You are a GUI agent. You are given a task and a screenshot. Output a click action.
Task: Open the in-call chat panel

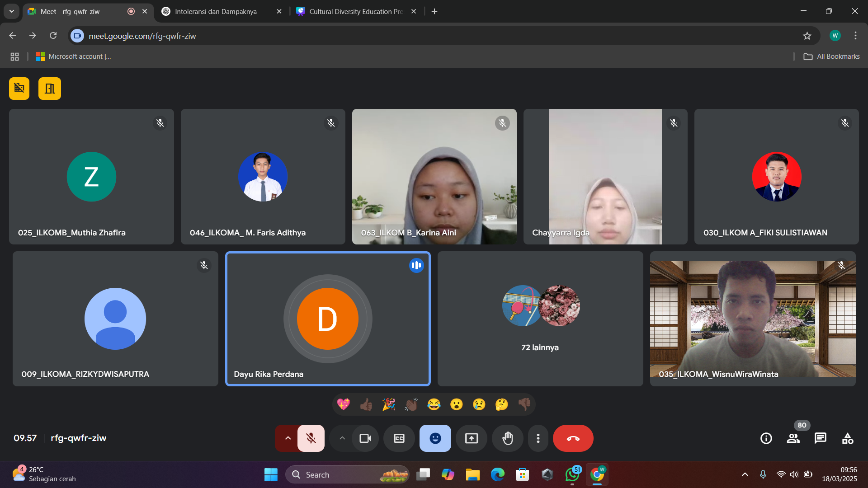(x=821, y=438)
